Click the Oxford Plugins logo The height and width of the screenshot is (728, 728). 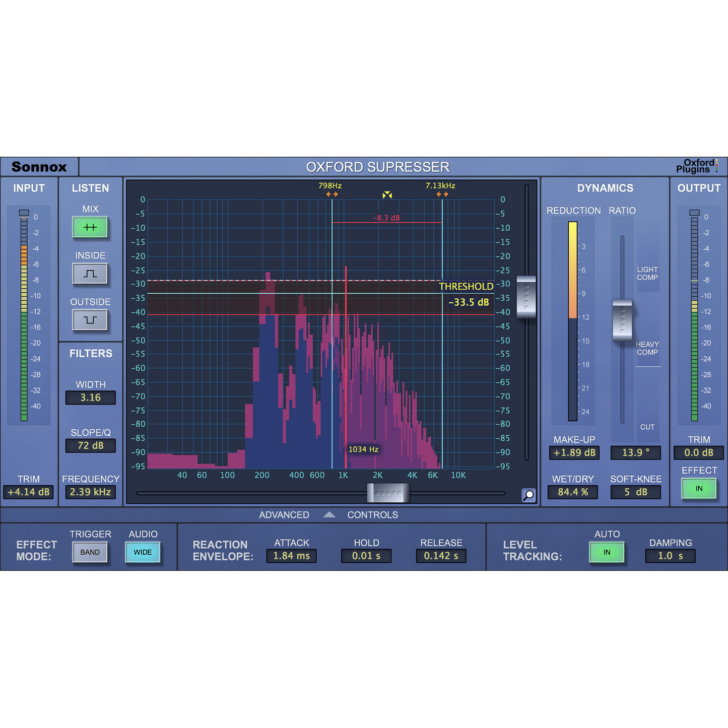pos(697,166)
